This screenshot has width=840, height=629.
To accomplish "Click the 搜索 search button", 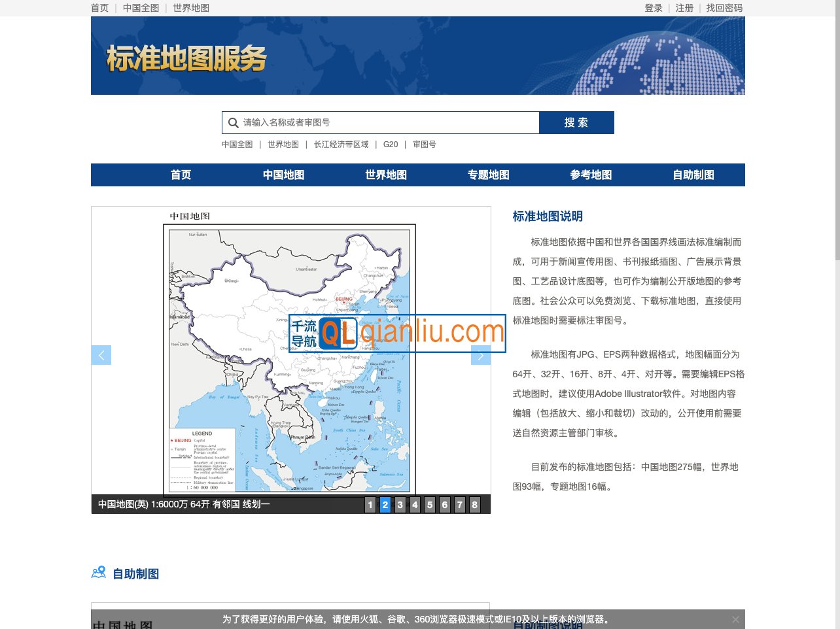I will [576, 122].
